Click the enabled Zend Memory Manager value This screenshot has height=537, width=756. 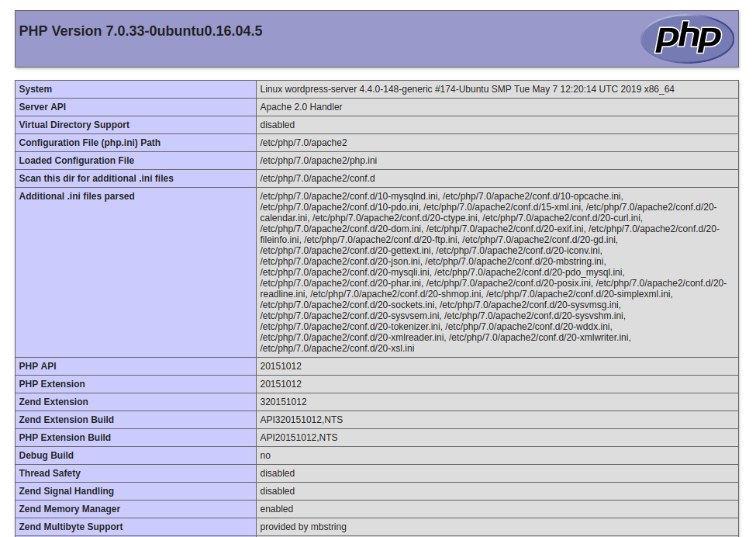pyautogui.click(x=275, y=508)
